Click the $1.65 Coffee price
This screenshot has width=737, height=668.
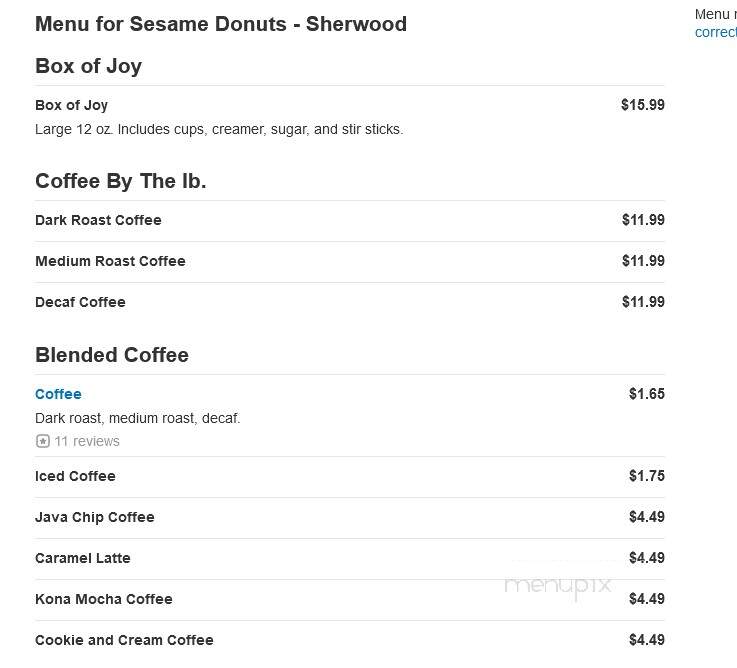(647, 393)
